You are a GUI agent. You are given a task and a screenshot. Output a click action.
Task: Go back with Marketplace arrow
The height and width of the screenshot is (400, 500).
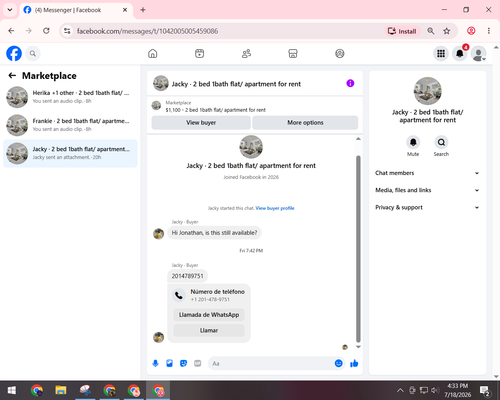coord(12,76)
